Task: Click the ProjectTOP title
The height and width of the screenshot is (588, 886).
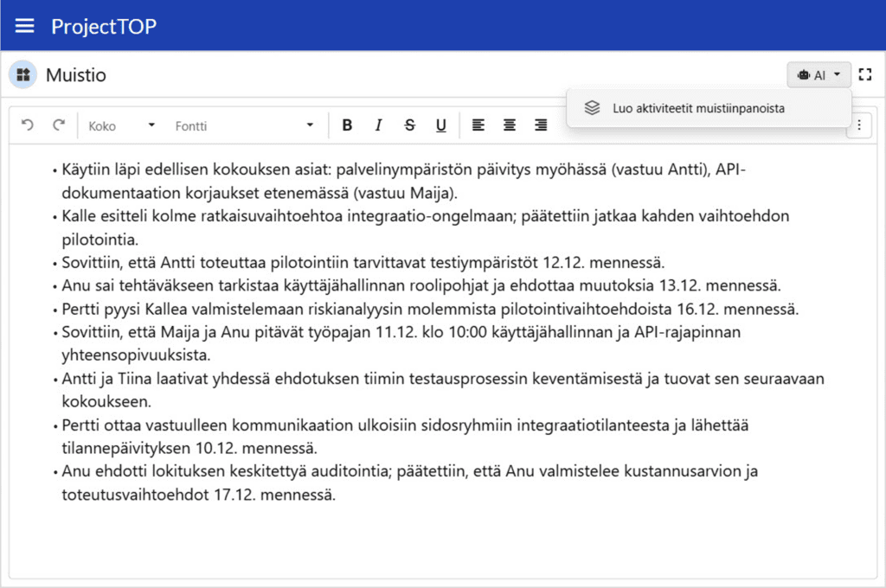Action: coord(104,26)
